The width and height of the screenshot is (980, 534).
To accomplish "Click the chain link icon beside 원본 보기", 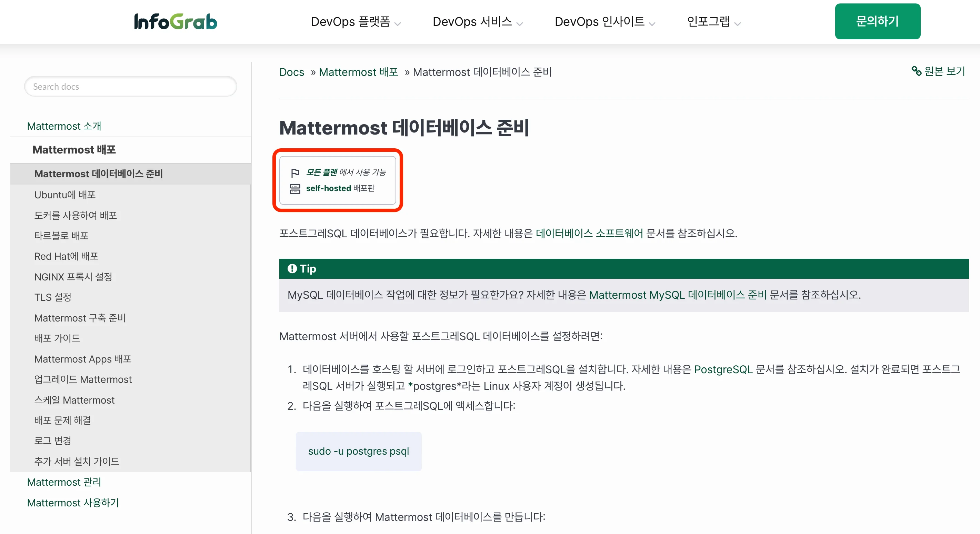I will 917,71.
